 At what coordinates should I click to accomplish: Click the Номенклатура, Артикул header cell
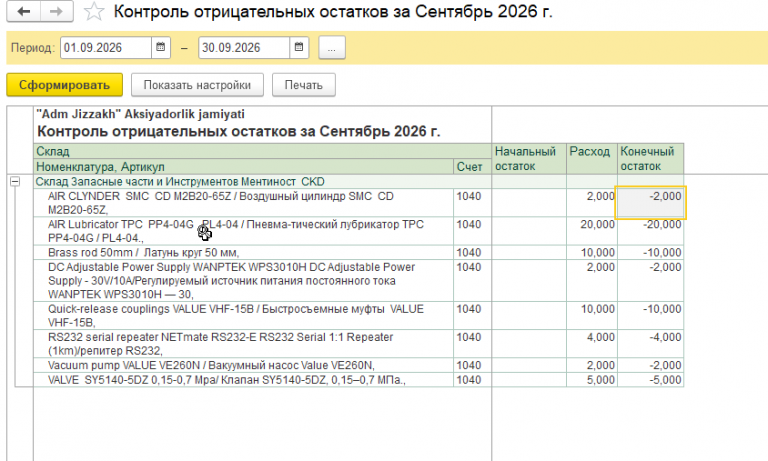243,167
